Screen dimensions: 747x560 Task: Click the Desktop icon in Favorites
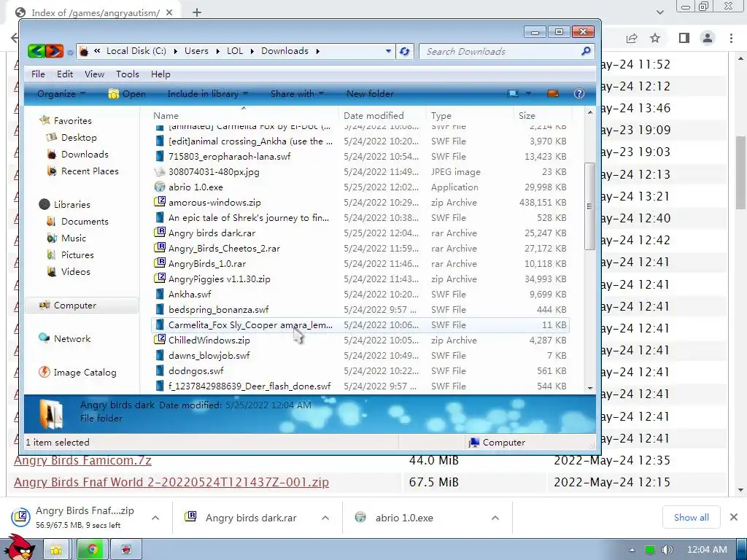pyautogui.click(x=52, y=138)
